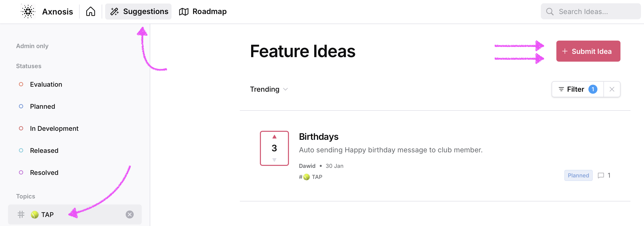This screenshot has height=226, width=644.
Task: Downvote the Birthdays idea
Action: [274, 160]
